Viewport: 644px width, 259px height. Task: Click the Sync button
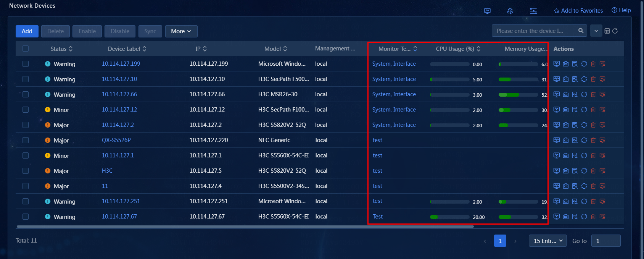tap(150, 31)
